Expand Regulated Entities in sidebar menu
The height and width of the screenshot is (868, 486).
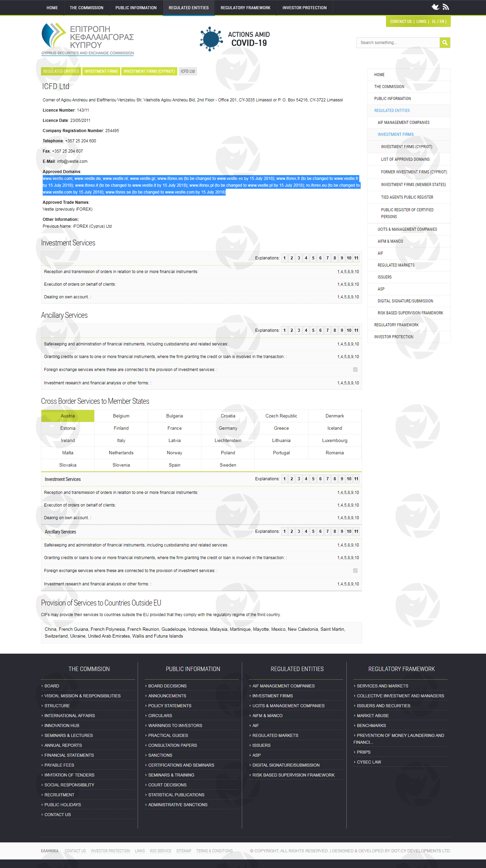[x=392, y=111]
